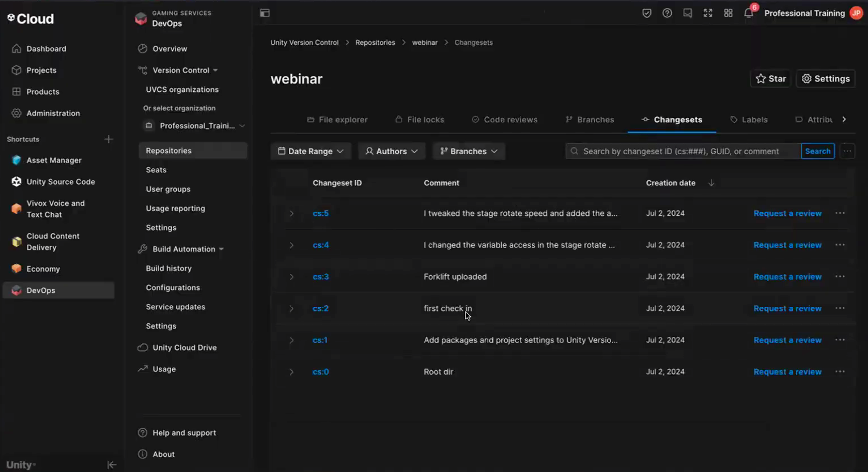Viewport: 868px width, 472px height.
Task: Click the Unity Cloud logo
Action: (31, 18)
